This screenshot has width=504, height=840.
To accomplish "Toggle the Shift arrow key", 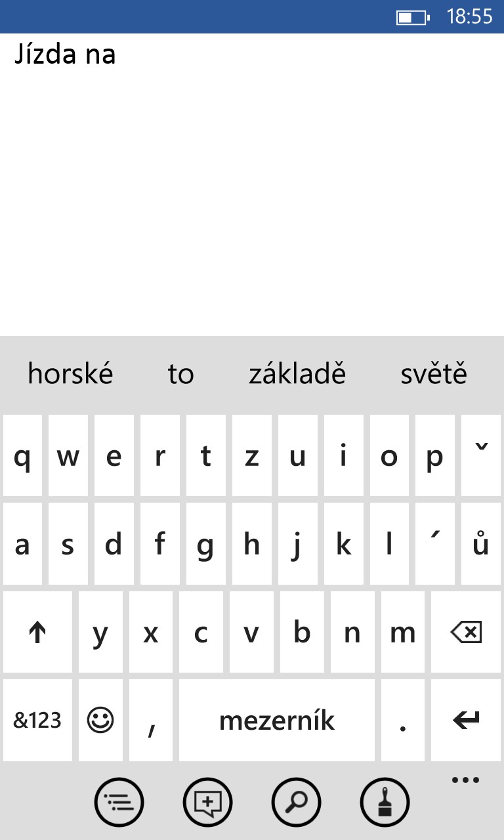I will 37,633.
